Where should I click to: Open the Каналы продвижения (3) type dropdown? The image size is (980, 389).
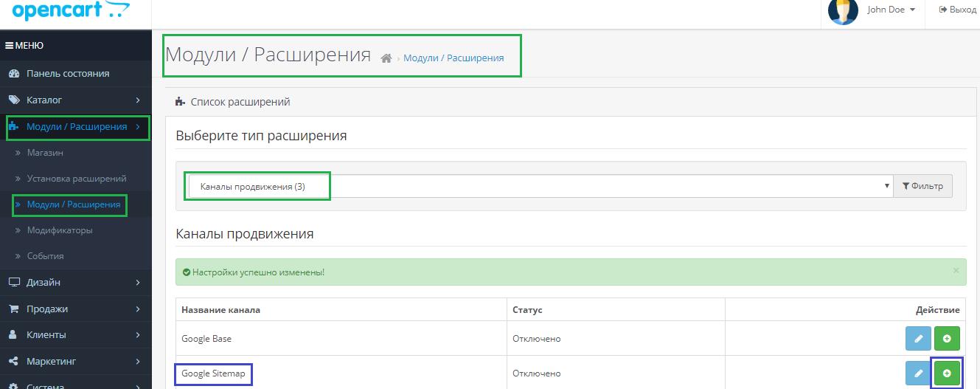click(x=541, y=186)
